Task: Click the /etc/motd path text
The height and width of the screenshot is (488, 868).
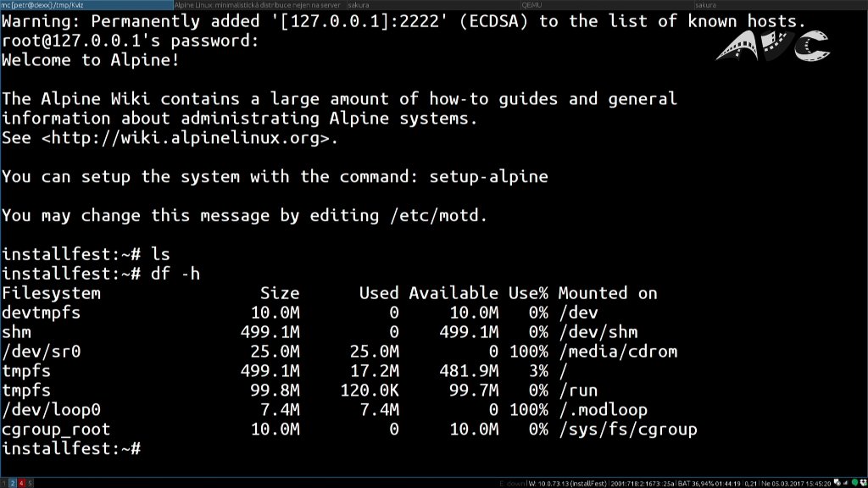Action: pyautogui.click(x=434, y=215)
